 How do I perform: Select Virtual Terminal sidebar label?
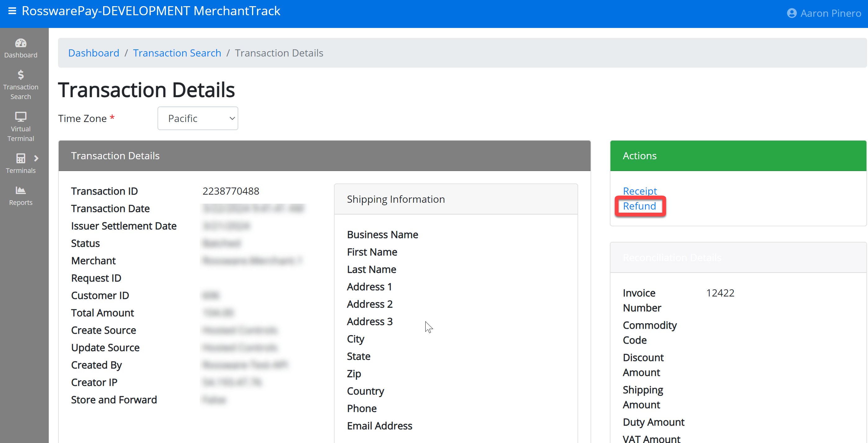coord(21,133)
